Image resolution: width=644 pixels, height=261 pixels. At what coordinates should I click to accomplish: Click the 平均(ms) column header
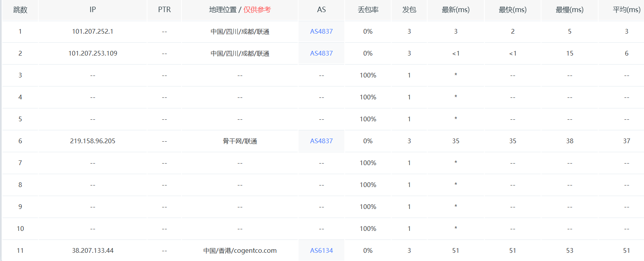(626, 10)
